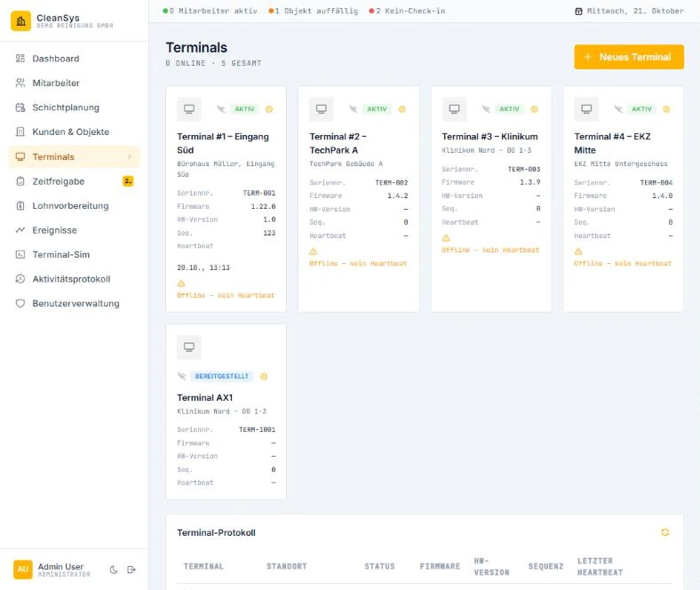Open settings gear on Terminal #4 card
This screenshot has width=700, height=590.
[666, 109]
